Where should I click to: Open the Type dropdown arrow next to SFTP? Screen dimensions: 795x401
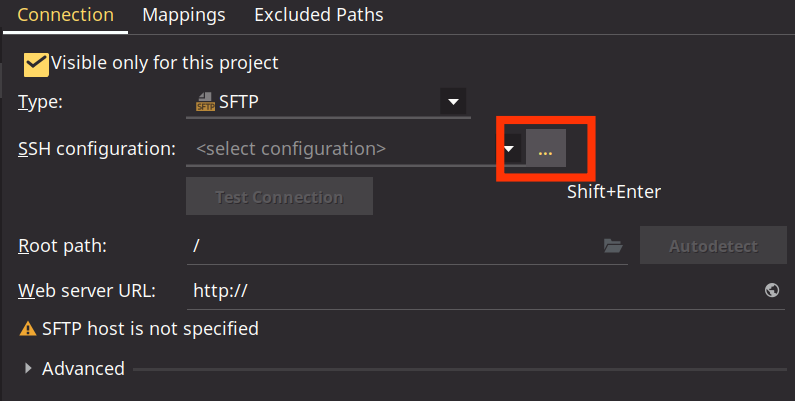pos(453,102)
